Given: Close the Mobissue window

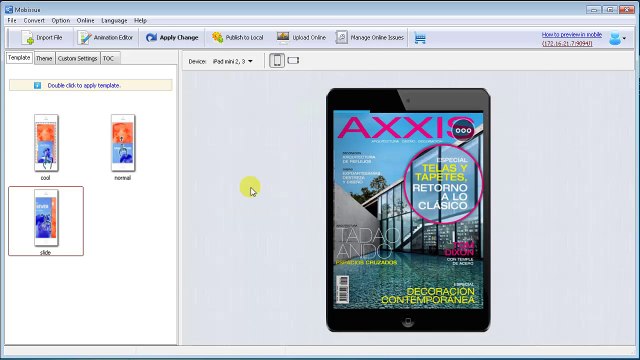Looking at the screenshot, I should 627,9.
